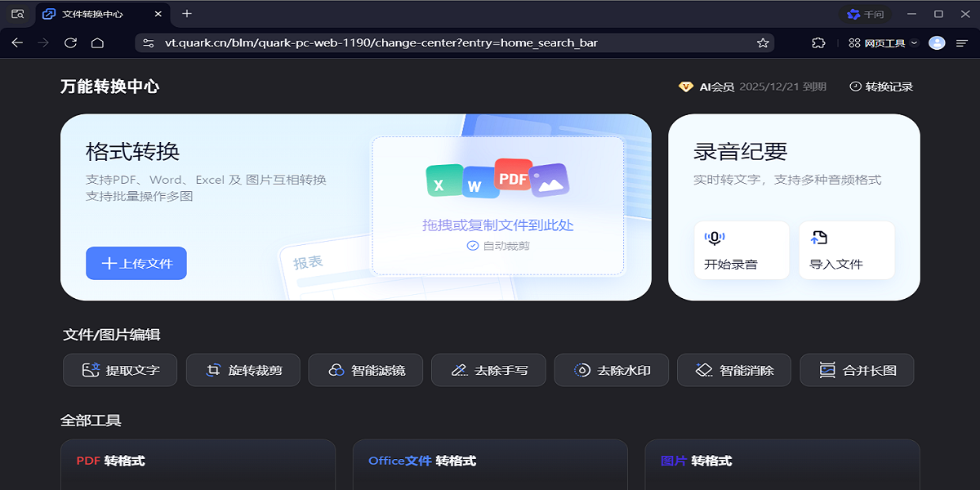Click the 去除水印 droplet icon
The width and height of the screenshot is (980, 490).
(582, 370)
